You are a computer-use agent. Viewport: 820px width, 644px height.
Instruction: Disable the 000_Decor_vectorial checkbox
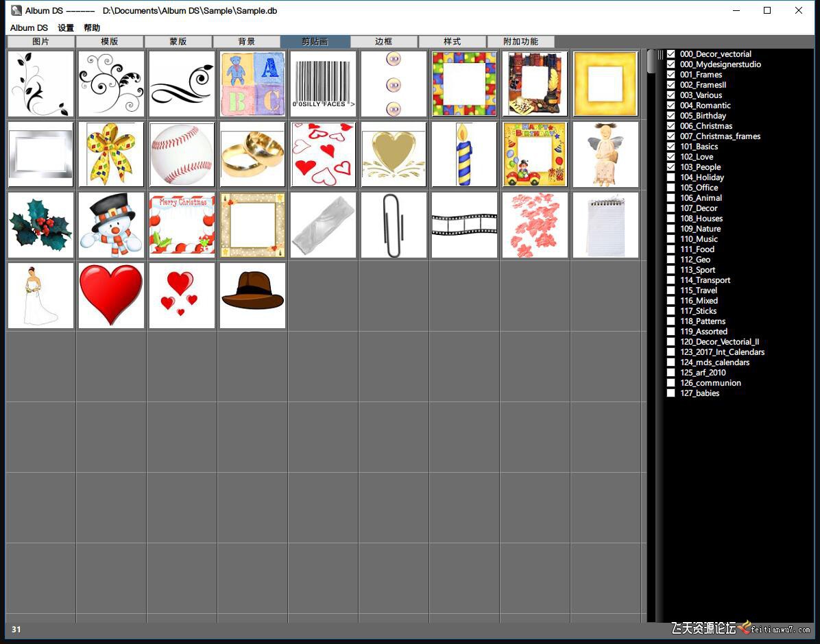[671, 54]
